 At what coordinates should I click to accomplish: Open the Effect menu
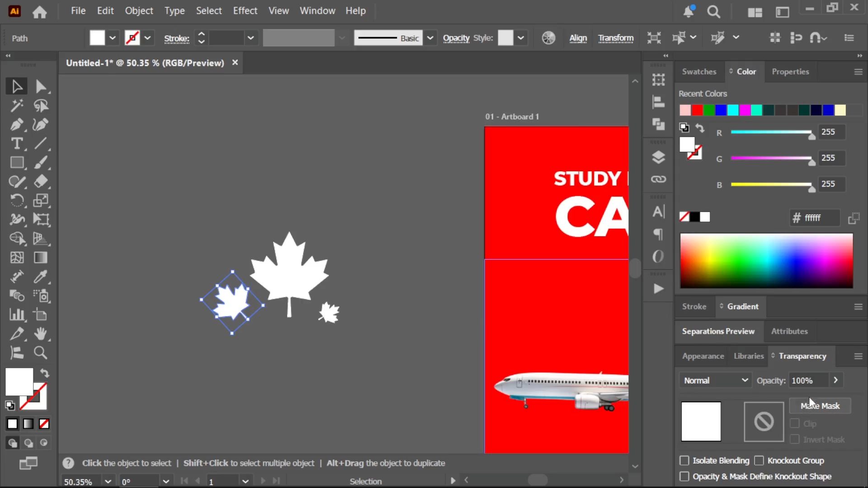point(245,11)
